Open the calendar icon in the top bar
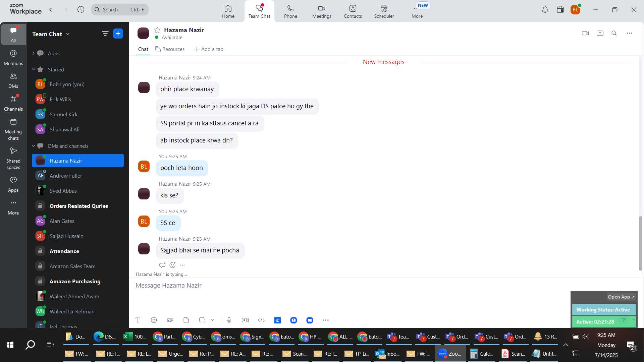Viewport: 644px width, 362px height. pyautogui.click(x=560, y=10)
